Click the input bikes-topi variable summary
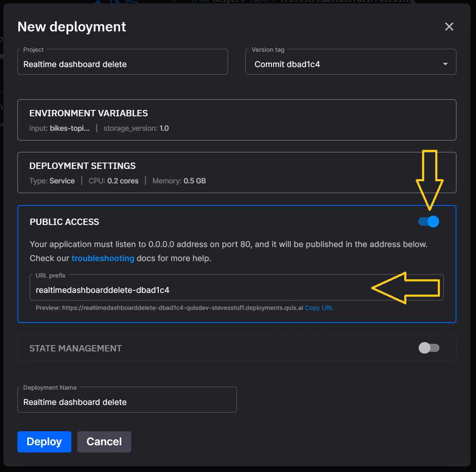Image resolution: width=476 pixels, height=472 pixels. tap(59, 128)
